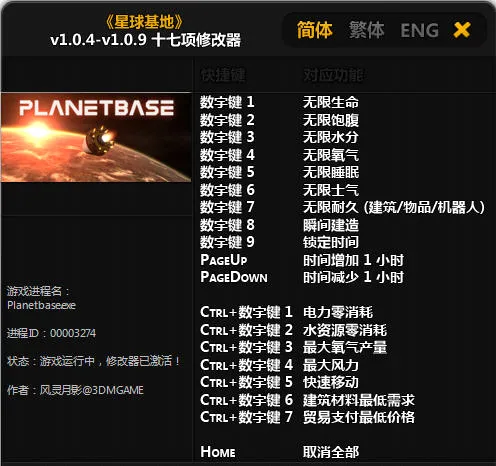Enable 无限睡眠 option
Image resolution: width=496 pixels, height=466 pixels.
(331, 172)
